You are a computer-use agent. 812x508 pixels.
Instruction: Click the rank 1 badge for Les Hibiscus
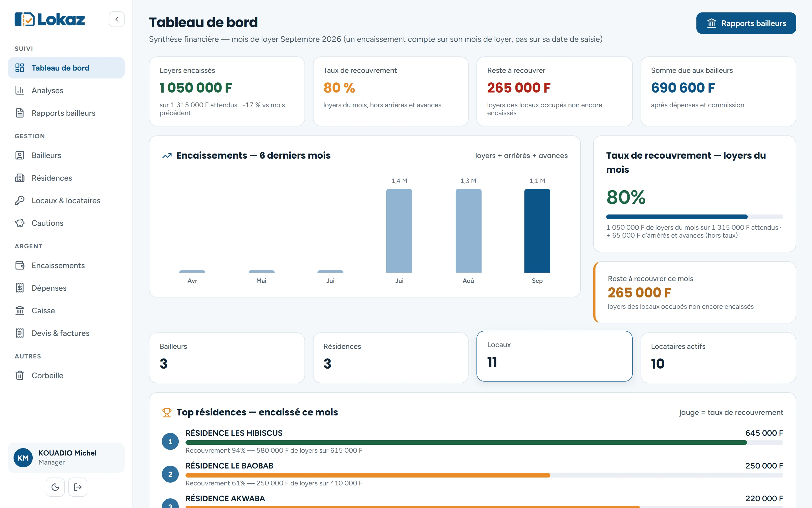pos(171,441)
